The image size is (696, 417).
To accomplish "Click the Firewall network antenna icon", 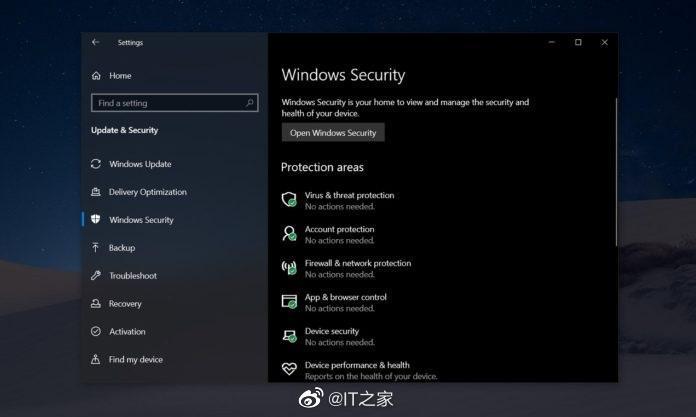I will click(x=289, y=267).
